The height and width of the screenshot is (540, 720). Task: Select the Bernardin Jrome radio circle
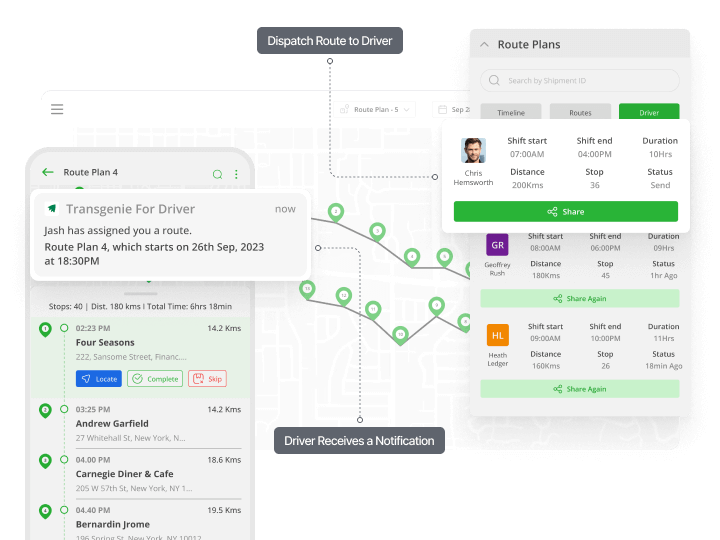pos(64,510)
